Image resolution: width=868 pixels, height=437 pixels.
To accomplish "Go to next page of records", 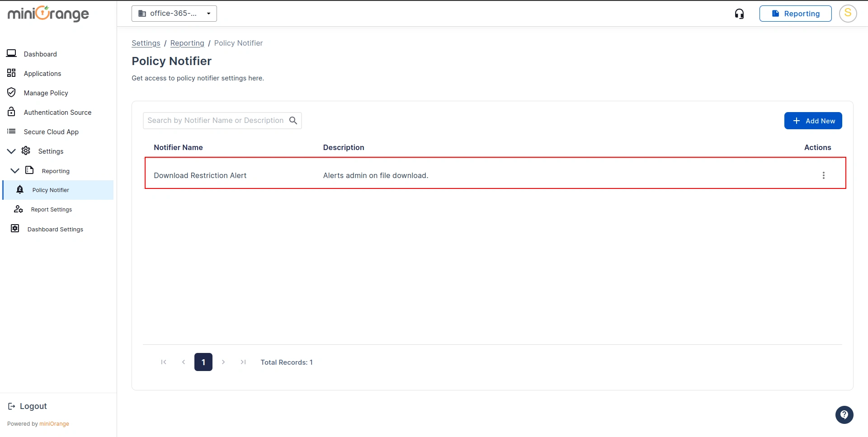I will [223, 362].
